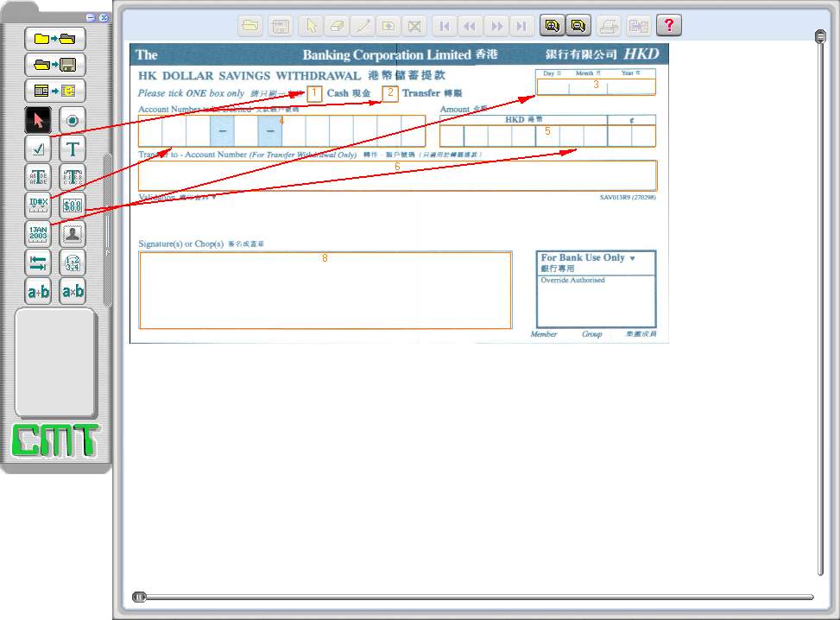Click the zoom out magnifier button
840x620 pixels.
pos(577,26)
